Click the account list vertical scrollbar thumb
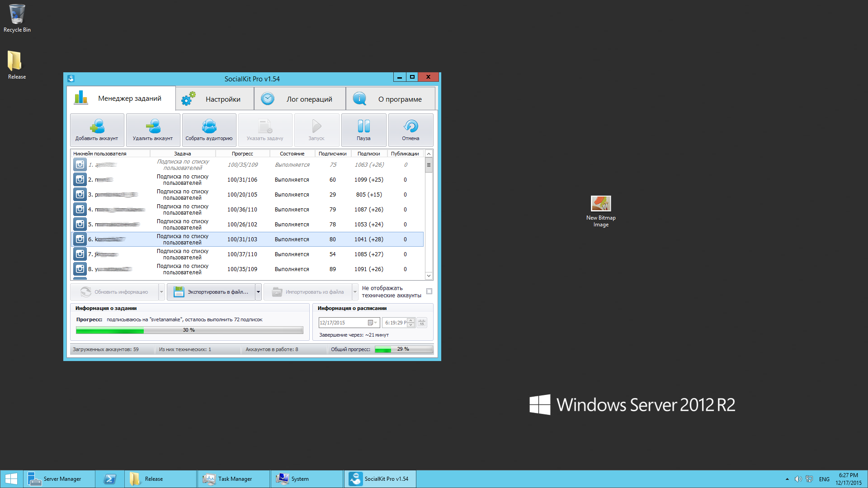868x488 pixels. [429, 165]
